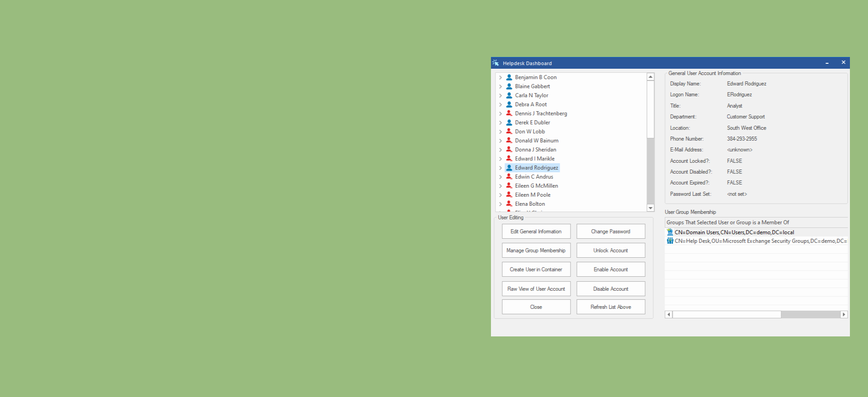Click the user icon beside Benjamin B Coon
This screenshot has width=868, height=397.
tap(509, 77)
